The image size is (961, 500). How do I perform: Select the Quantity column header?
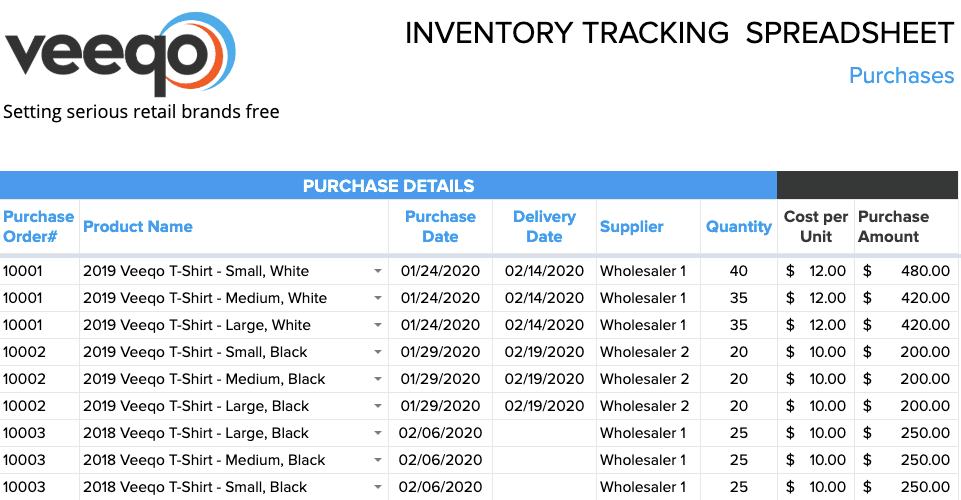click(739, 227)
